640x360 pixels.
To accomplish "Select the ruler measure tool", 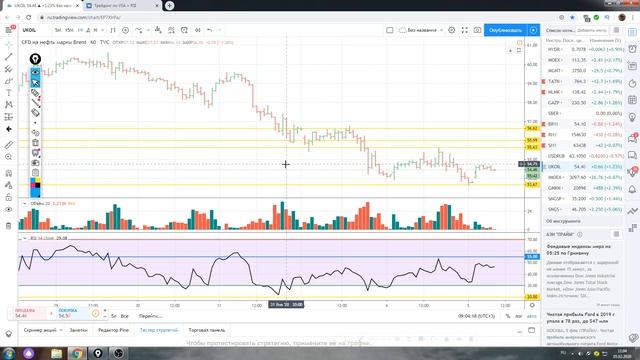I will click(x=9, y=145).
